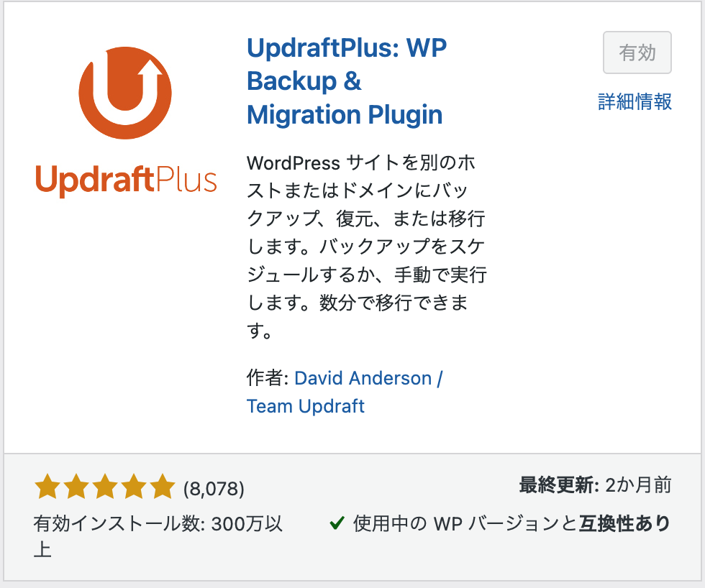Click the green compatibility checkmark icon
Image resolution: width=705 pixels, height=588 pixels.
pos(337,523)
